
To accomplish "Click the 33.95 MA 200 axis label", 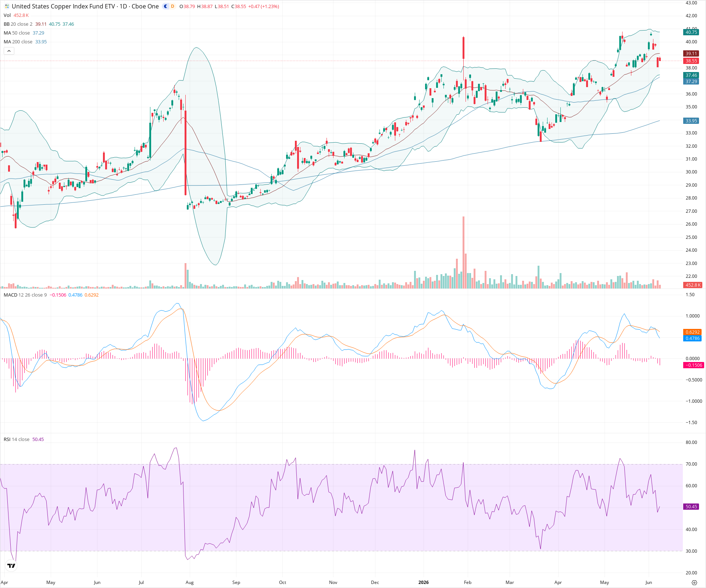I will (691, 121).
